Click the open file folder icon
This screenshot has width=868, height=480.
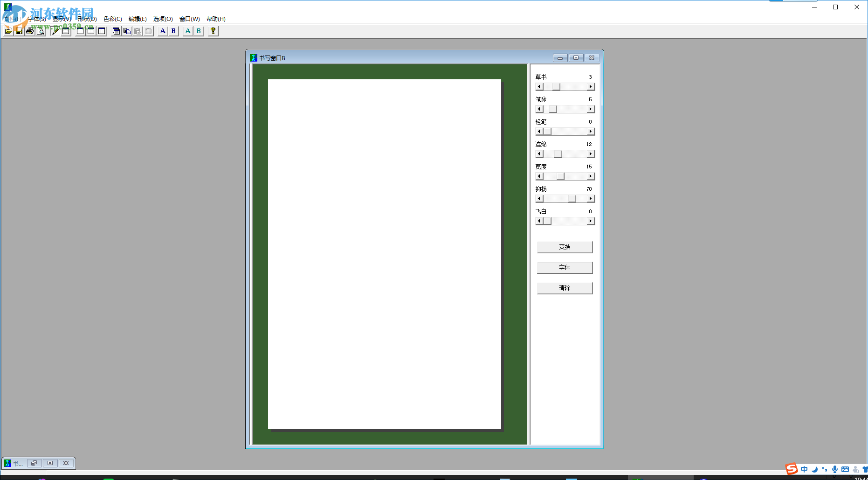[8, 31]
